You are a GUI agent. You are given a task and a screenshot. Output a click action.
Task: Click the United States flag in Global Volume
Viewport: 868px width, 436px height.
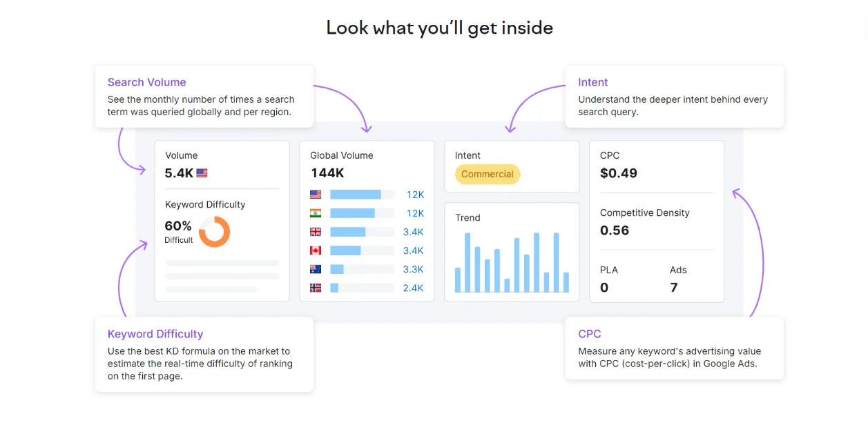point(316,195)
